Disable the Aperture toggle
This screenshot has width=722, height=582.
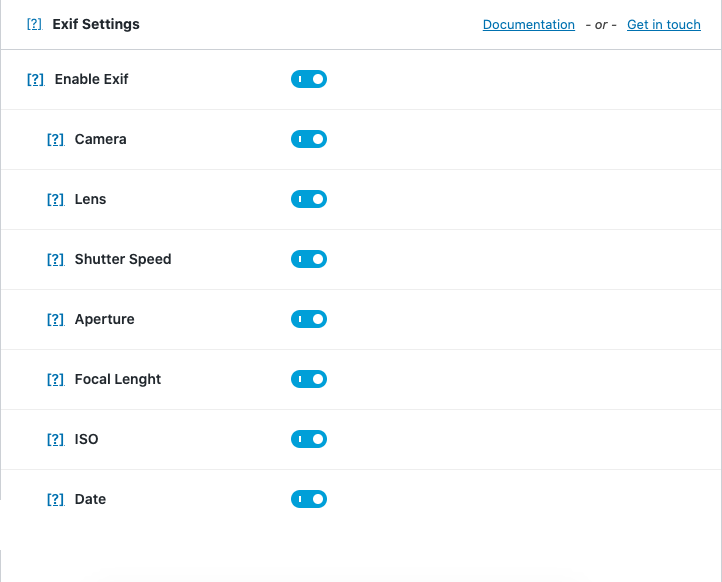(309, 319)
